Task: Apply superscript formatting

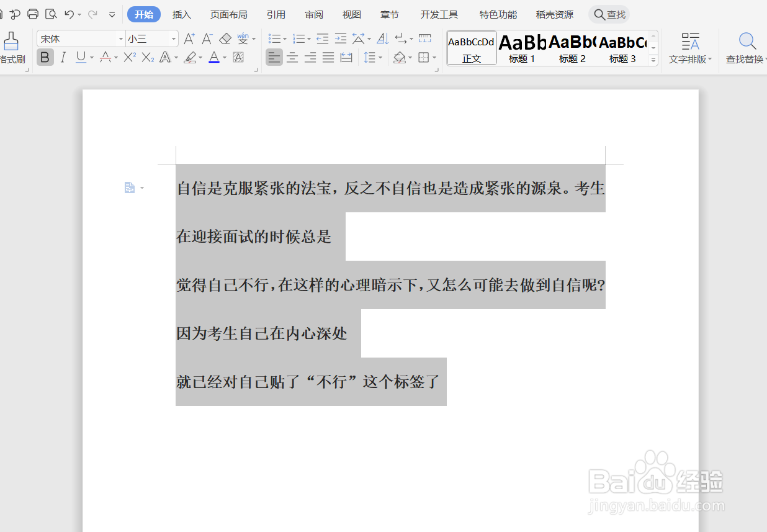Action: [128, 57]
